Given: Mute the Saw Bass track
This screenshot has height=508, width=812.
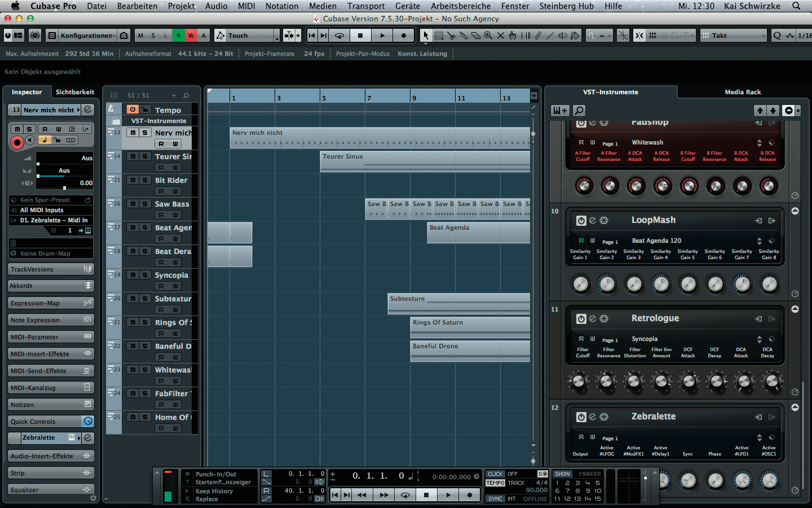Looking at the screenshot, I should click(x=133, y=204).
